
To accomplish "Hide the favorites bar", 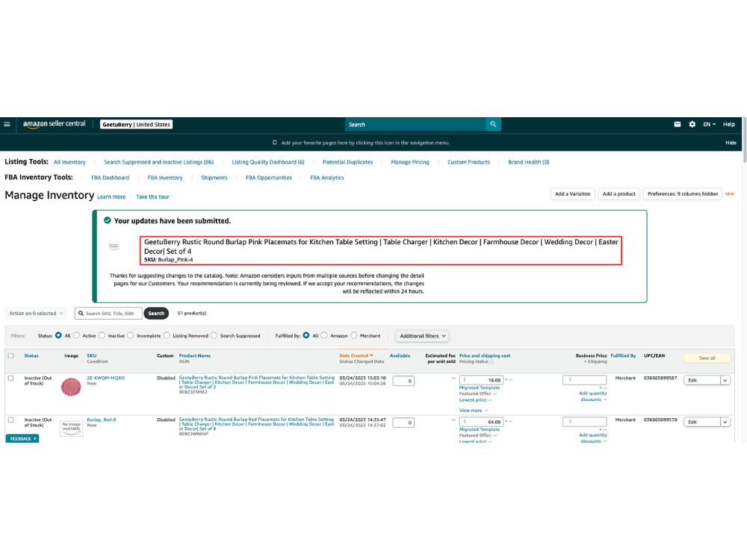I will [x=731, y=143].
